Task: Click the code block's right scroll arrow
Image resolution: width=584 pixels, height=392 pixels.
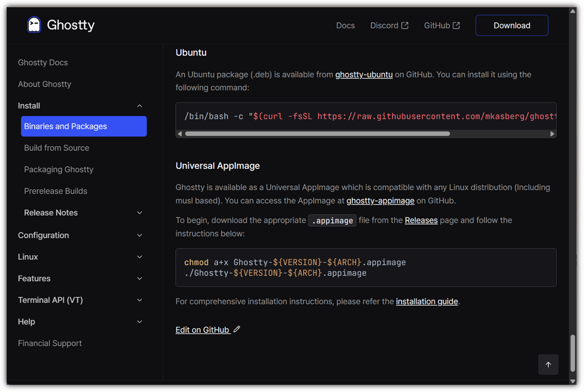Action: 552,134
